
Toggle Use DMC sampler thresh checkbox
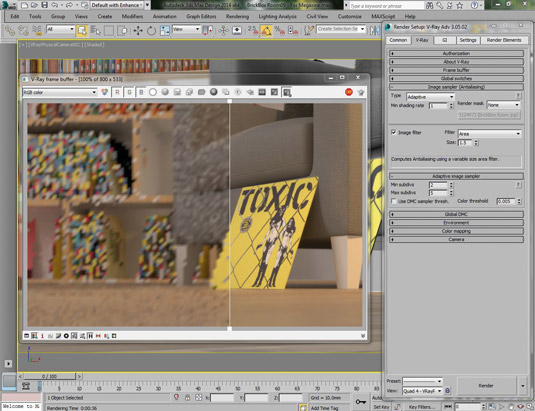(393, 201)
